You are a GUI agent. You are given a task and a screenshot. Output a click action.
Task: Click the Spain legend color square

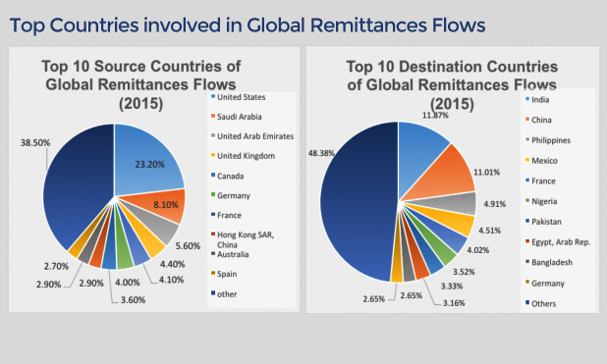click(x=213, y=273)
